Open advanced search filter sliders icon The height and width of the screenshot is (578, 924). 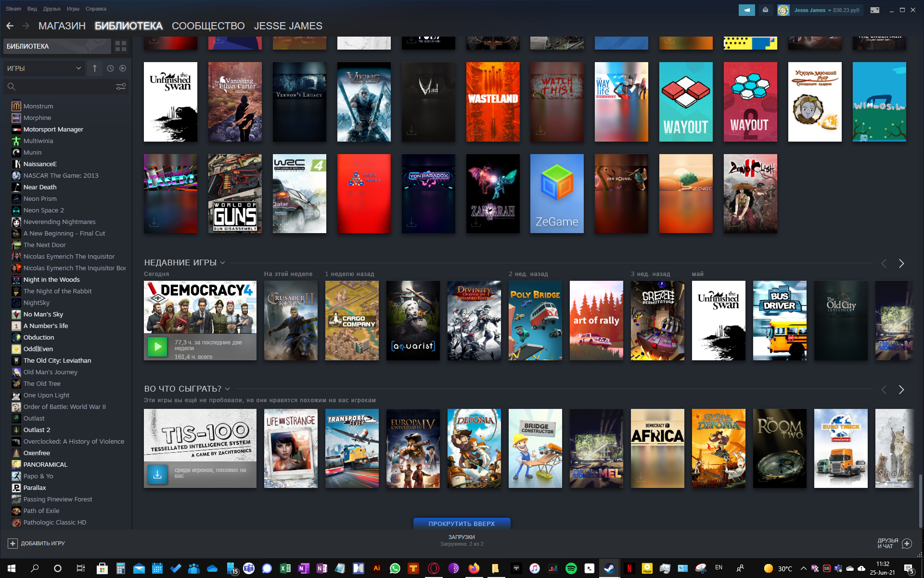click(121, 87)
